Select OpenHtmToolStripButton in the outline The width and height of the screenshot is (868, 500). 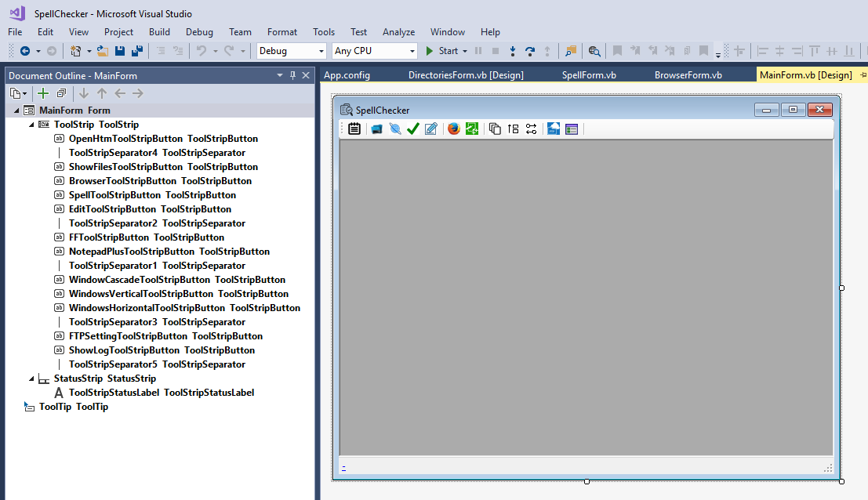[163, 138]
